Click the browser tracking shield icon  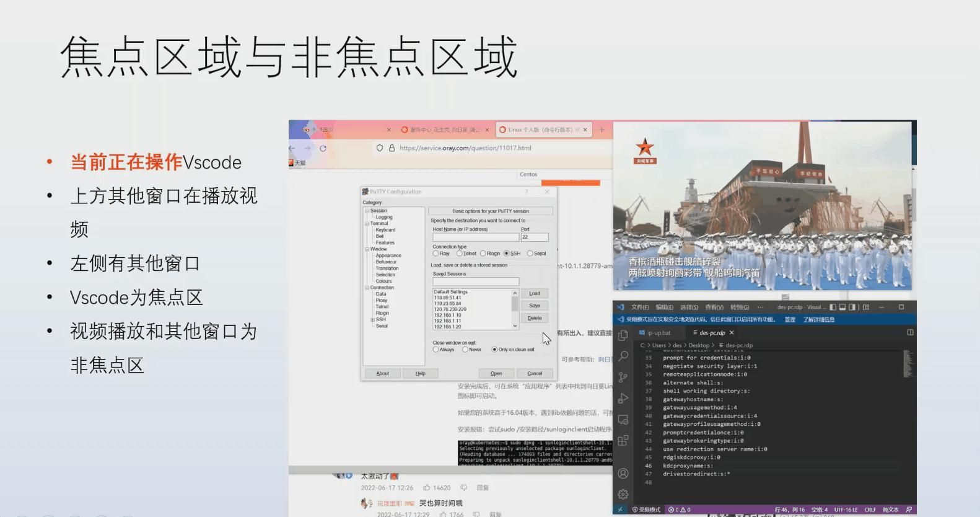[x=380, y=148]
